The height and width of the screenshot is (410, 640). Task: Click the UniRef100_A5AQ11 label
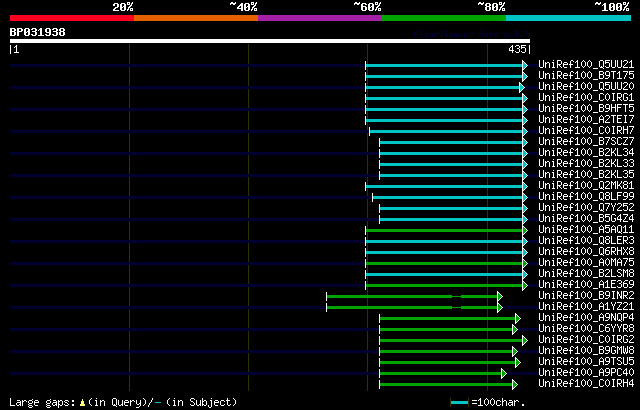(586, 230)
